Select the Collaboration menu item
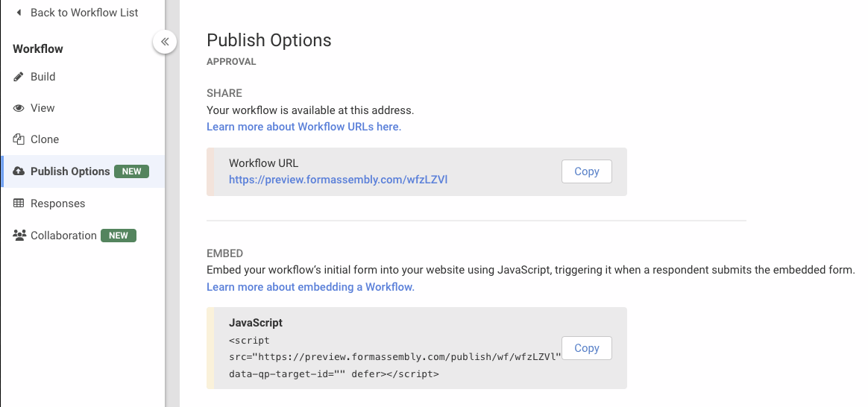Image resolution: width=868 pixels, height=407 pixels. (x=63, y=236)
